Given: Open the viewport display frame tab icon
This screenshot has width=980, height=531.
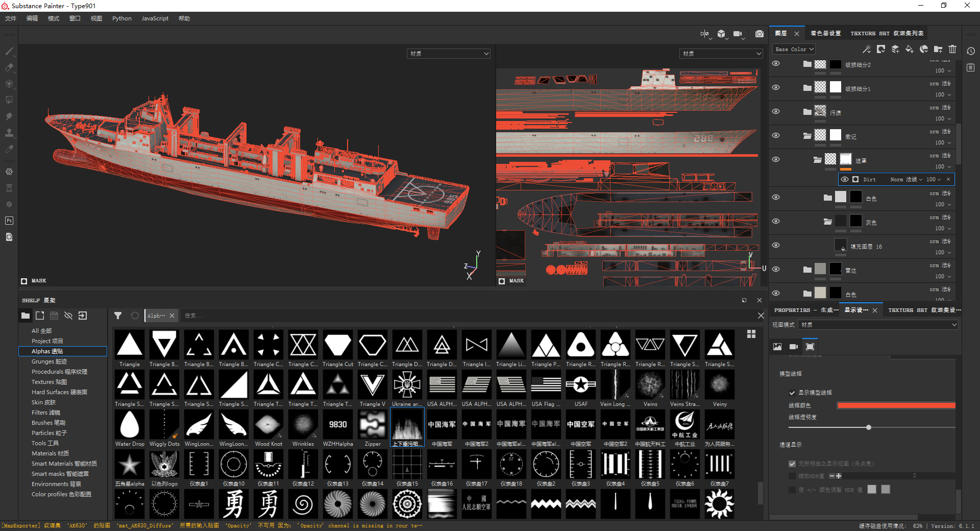Looking at the screenshot, I should (x=810, y=346).
